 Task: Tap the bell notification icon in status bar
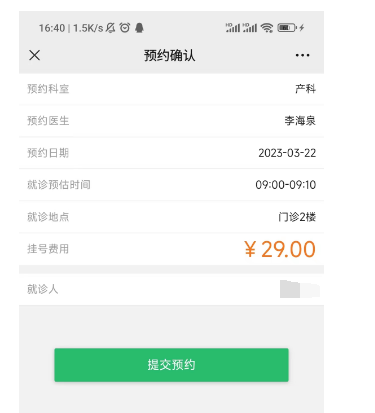click(140, 28)
